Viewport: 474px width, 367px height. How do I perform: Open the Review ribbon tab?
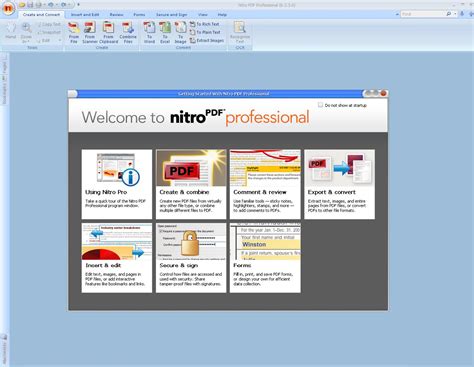coord(116,15)
